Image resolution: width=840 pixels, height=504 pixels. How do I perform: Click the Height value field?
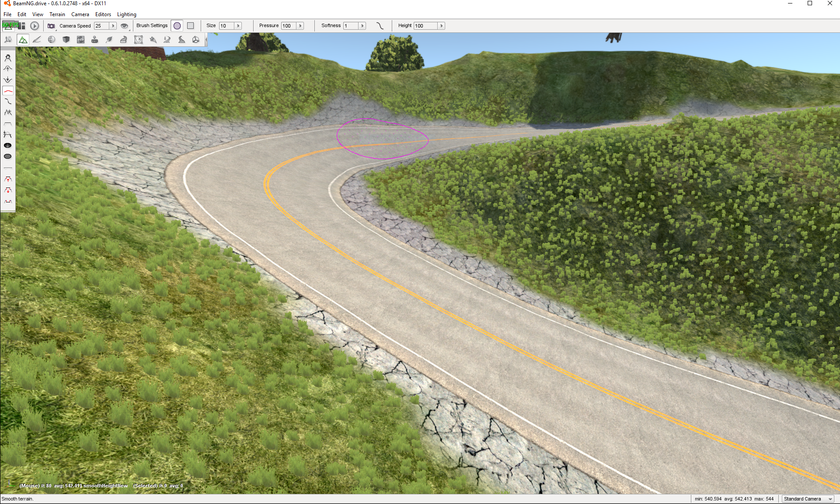coord(426,26)
